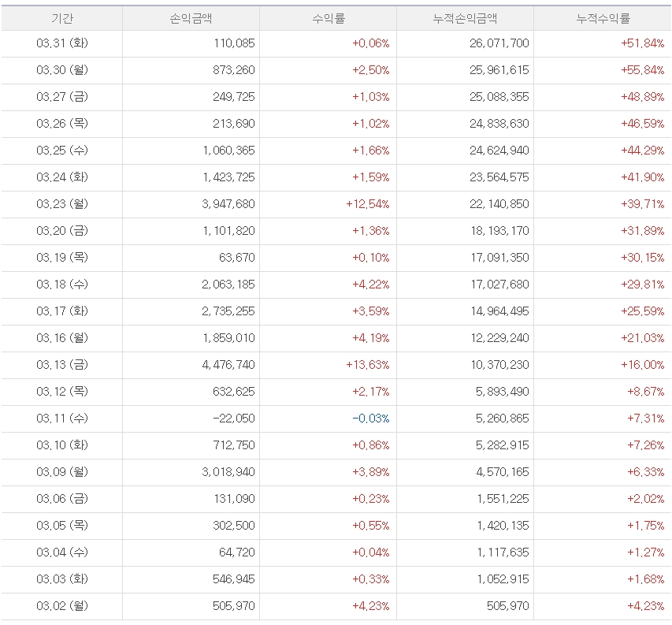Select the 기간 column header

(62, 18)
